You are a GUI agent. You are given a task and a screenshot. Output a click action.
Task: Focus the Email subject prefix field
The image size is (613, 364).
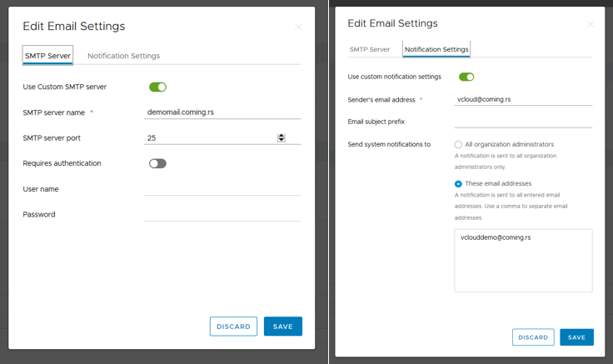coord(523,122)
